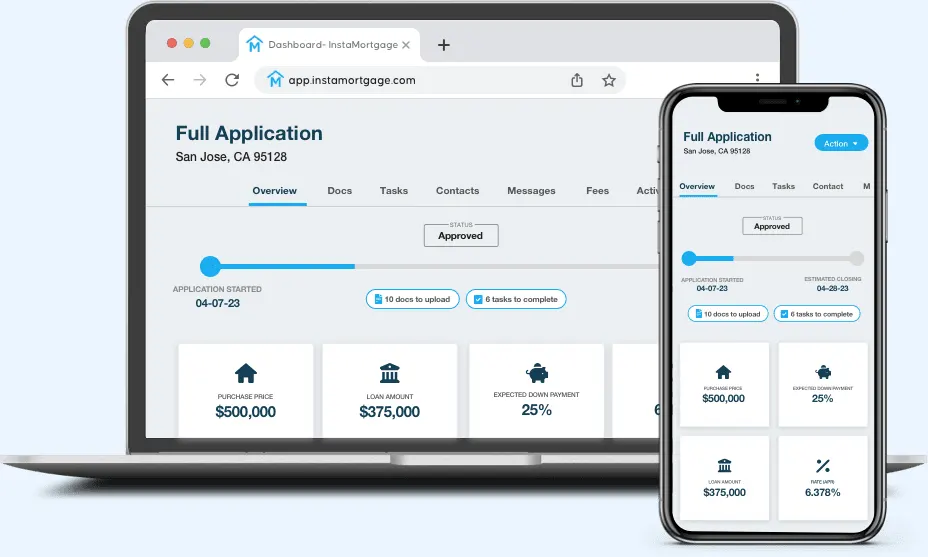Tap the 6 tasks to complete button on phone

pyautogui.click(x=817, y=314)
